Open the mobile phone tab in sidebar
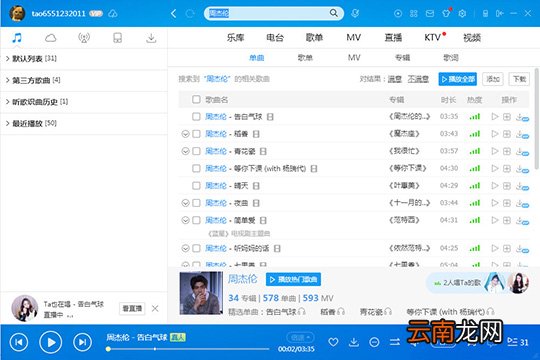The height and width of the screenshot is (360, 540). 117,38
